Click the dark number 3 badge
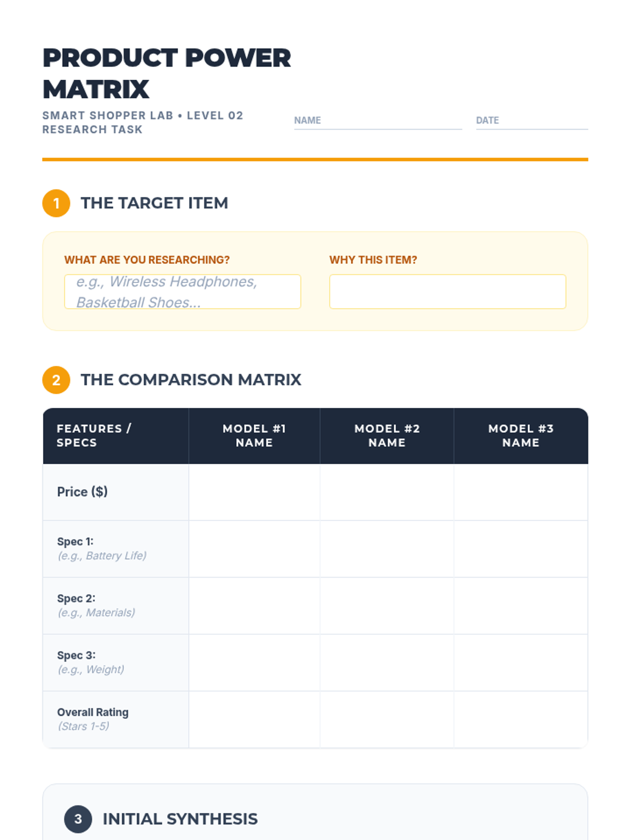Screen dimensions: 630x840 pos(78,819)
